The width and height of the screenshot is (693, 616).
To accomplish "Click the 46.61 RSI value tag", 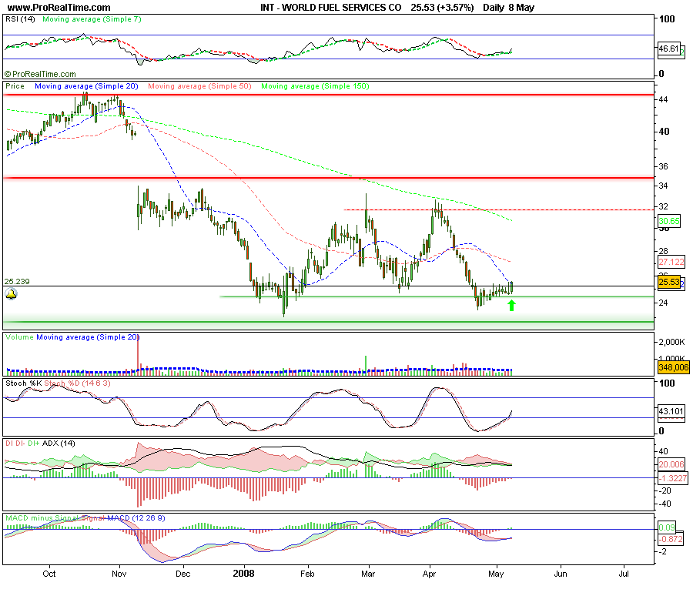I will (668, 49).
